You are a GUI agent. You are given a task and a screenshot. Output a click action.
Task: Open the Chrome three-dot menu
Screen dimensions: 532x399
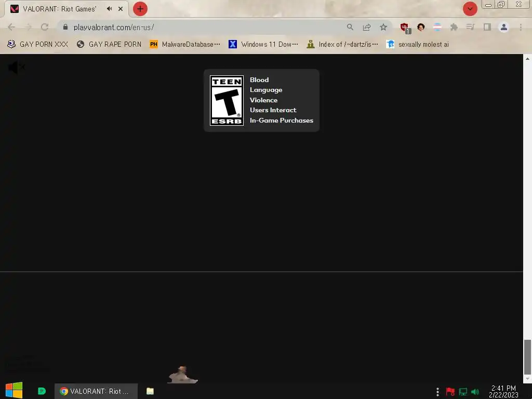pos(521,27)
